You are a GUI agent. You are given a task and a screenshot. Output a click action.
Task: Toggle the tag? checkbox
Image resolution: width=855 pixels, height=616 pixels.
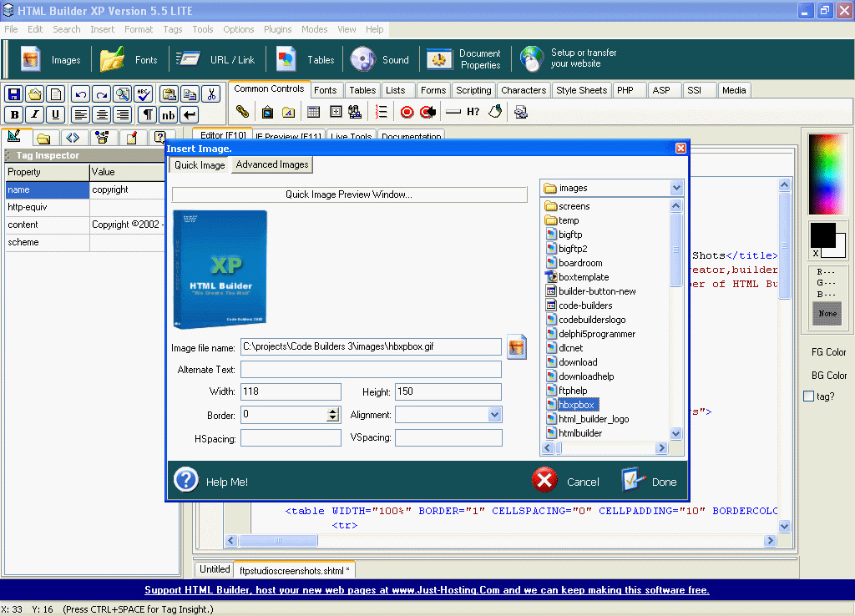click(808, 396)
